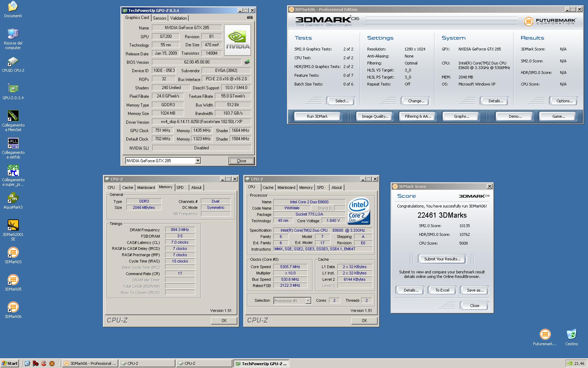The width and height of the screenshot is (588, 368).
Task: Click Run 3DMark button
Action: coord(317,116)
